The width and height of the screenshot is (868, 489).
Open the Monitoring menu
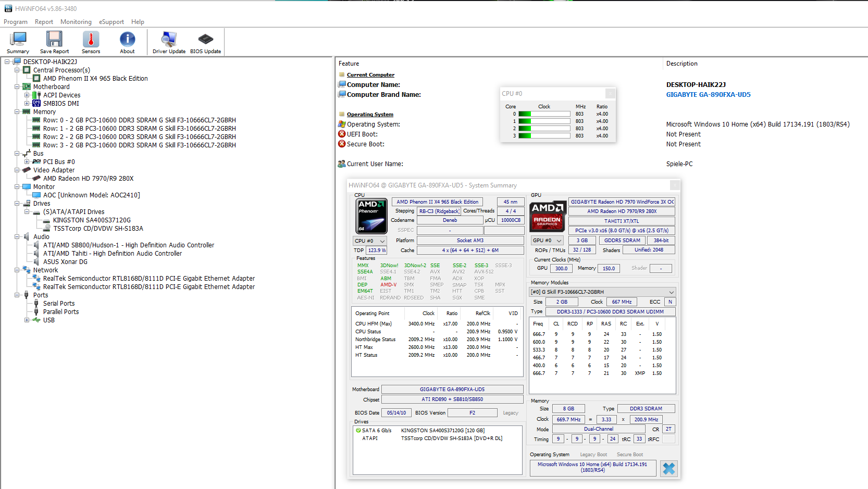(x=76, y=22)
